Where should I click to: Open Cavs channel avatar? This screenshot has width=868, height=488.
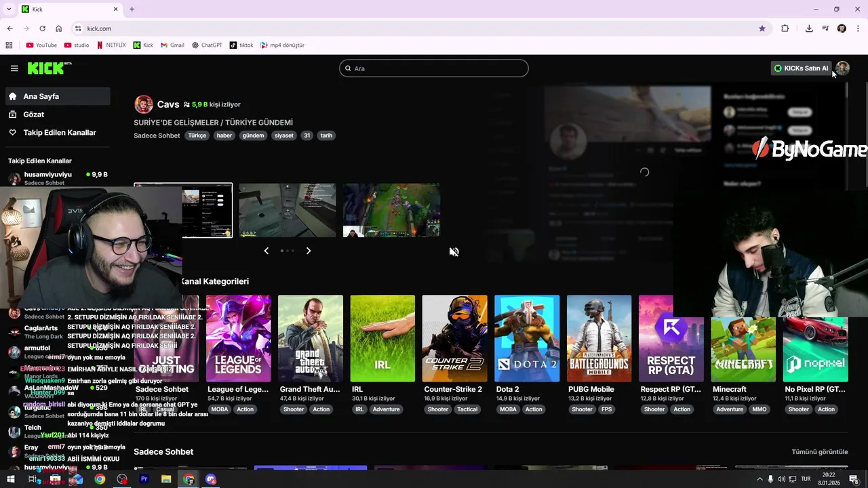coord(143,104)
